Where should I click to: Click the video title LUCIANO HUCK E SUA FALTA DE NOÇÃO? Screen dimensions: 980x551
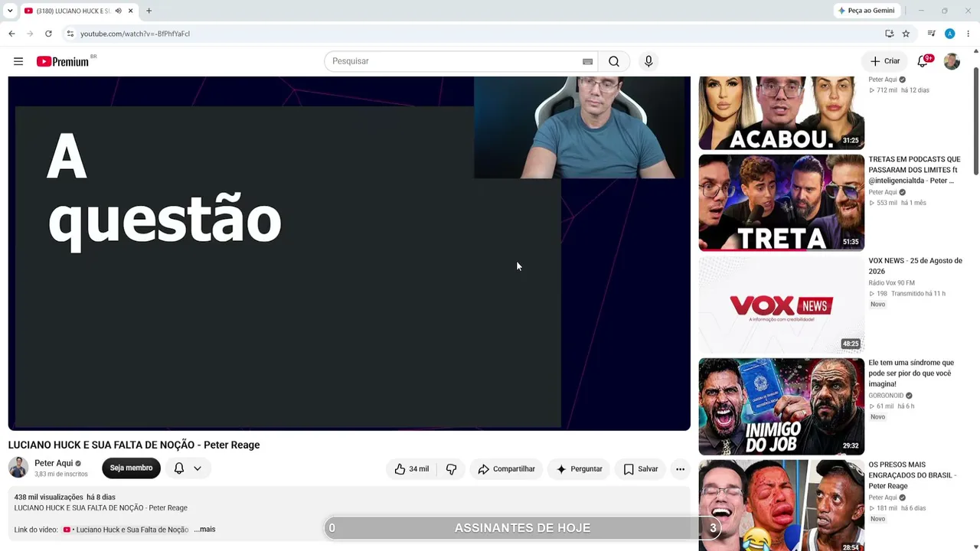tap(134, 445)
